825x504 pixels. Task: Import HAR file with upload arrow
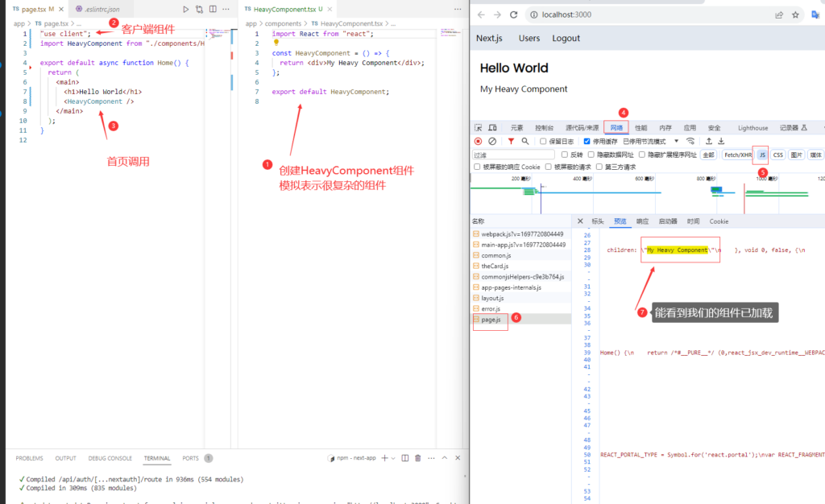tap(709, 141)
